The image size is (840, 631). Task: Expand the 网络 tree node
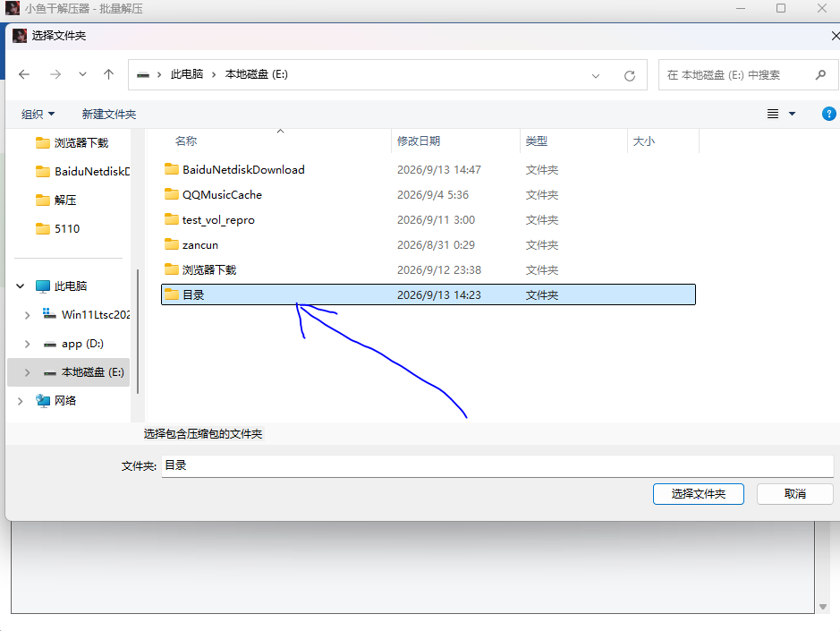click(x=21, y=401)
